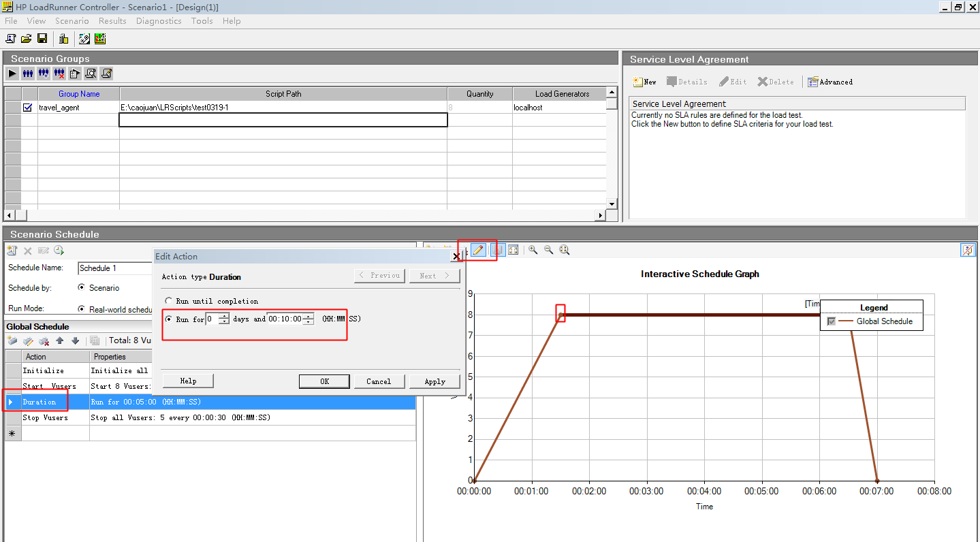Click New in Service Level Agreement
Viewport: 980px width, 542px height.
point(644,82)
